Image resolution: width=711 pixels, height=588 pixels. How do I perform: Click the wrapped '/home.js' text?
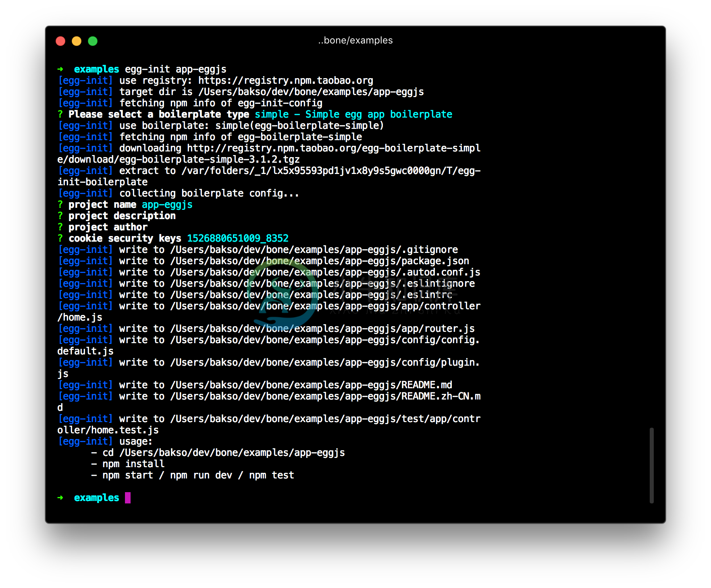pos(80,317)
